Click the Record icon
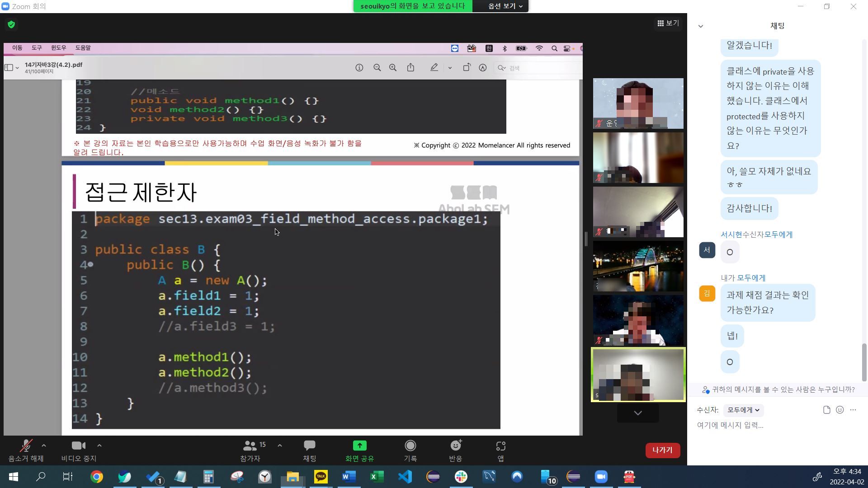Image resolution: width=868 pixels, height=488 pixels. pyautogui.click(x=410, y=450)
